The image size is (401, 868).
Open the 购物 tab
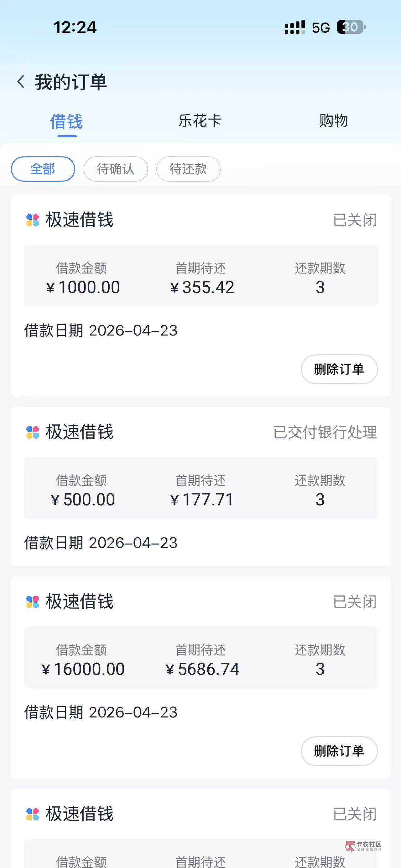[x=333, y=121]
